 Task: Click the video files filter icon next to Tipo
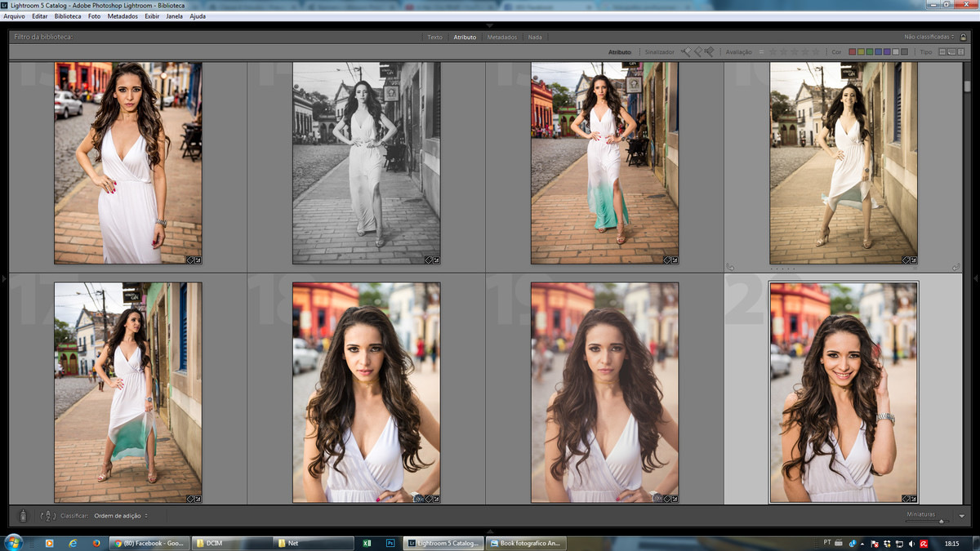pos(962,51)
